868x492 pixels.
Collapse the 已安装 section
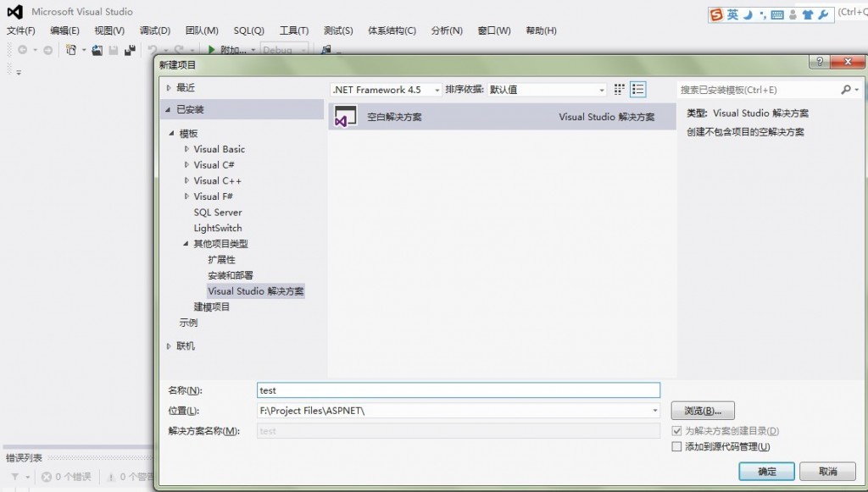pyautogui.click(x=168, y=109)
